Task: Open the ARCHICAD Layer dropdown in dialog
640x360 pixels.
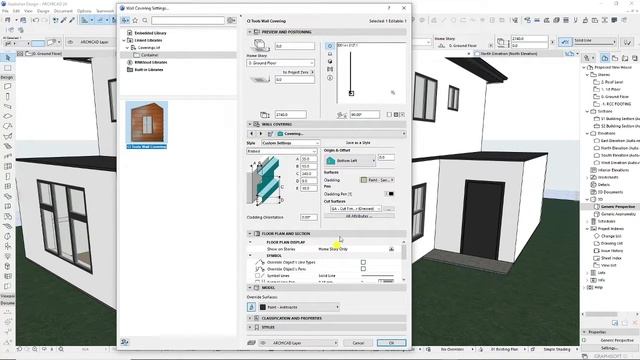Action: point(299,343)
